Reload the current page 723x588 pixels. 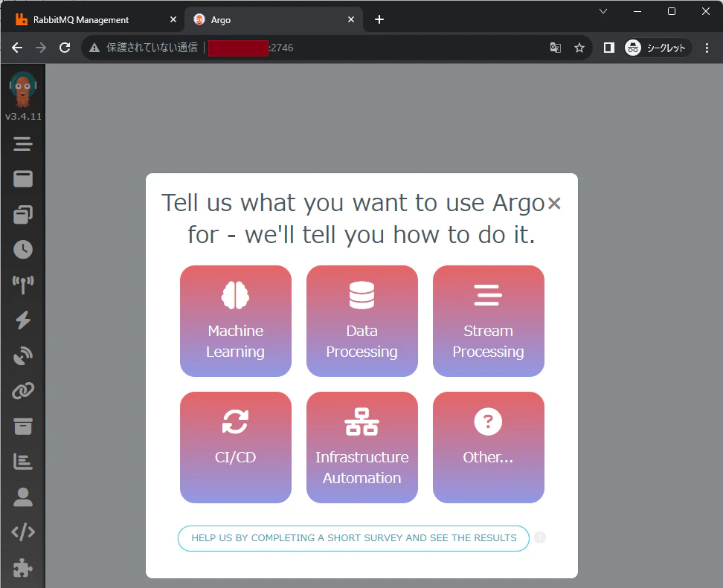click(65, 48)
